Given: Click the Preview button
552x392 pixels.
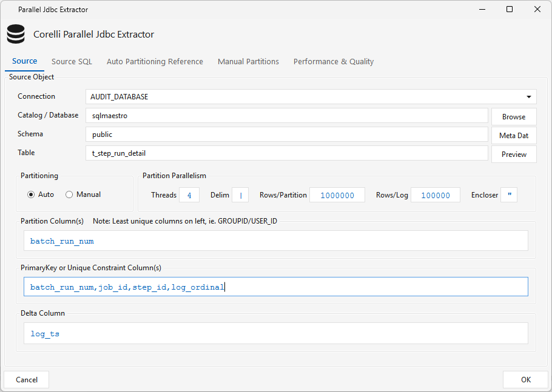Looking at the screenshot, I should point(514,154).
